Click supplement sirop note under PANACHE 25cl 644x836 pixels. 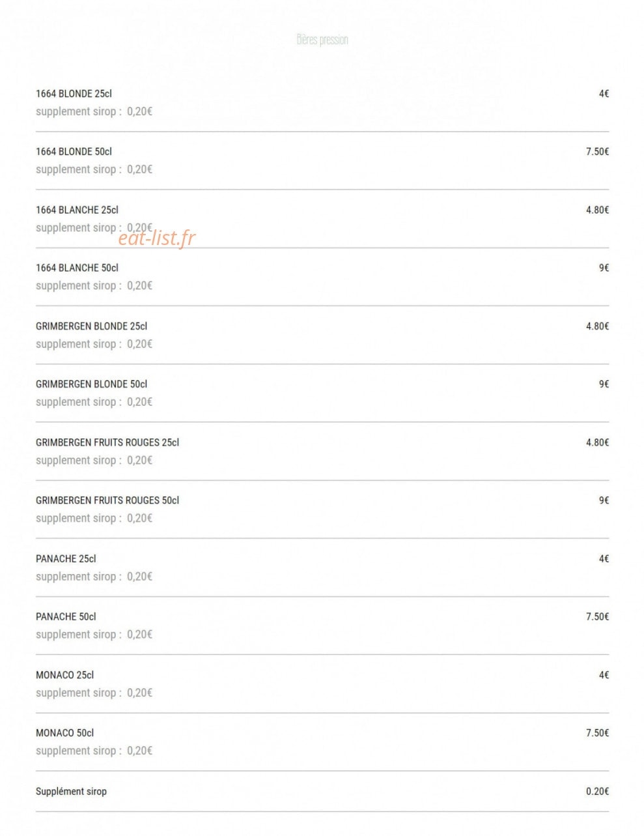tap(94, 577)
